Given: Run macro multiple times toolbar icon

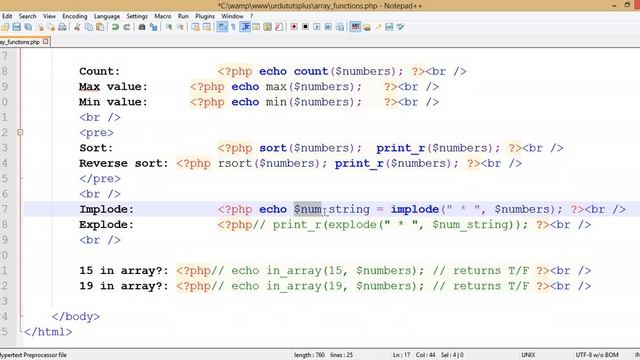Looking at the screenshot, I should tap(328, 27).
